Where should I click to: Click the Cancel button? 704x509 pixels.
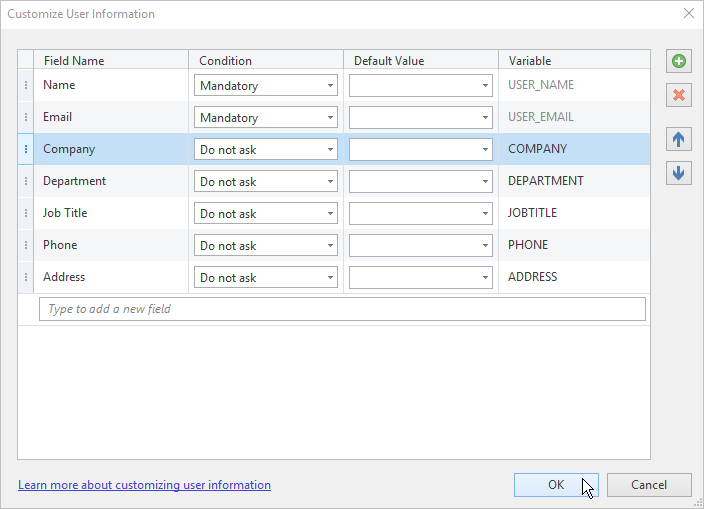point(649,485)
